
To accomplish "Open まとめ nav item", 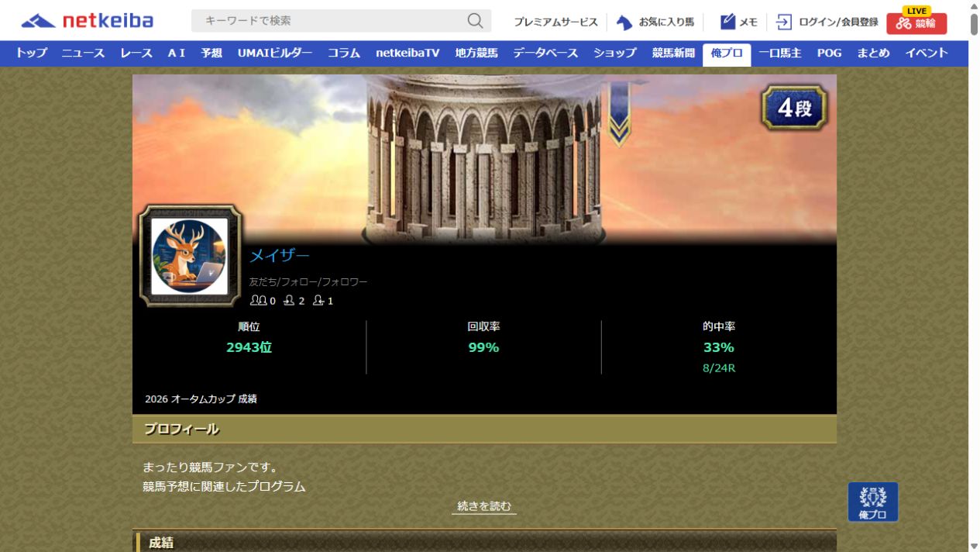I will pyautogui.click(x=873, y=53).
